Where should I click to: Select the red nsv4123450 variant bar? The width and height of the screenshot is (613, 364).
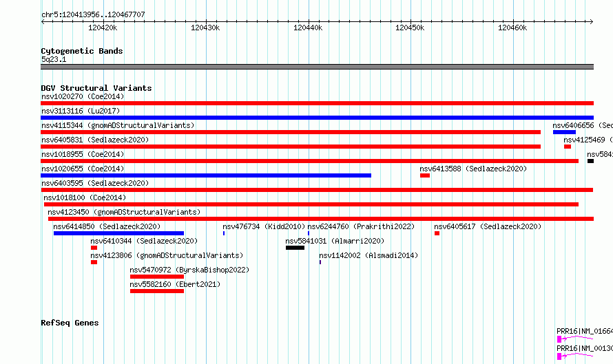(x=321, y=219)
